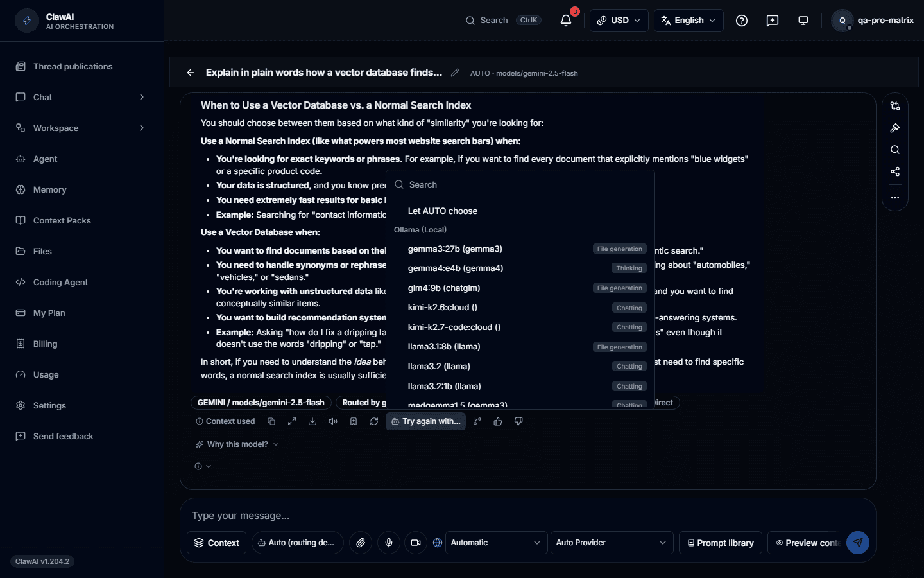Open the Auto Provider dropdown

[x=612, y=543]
